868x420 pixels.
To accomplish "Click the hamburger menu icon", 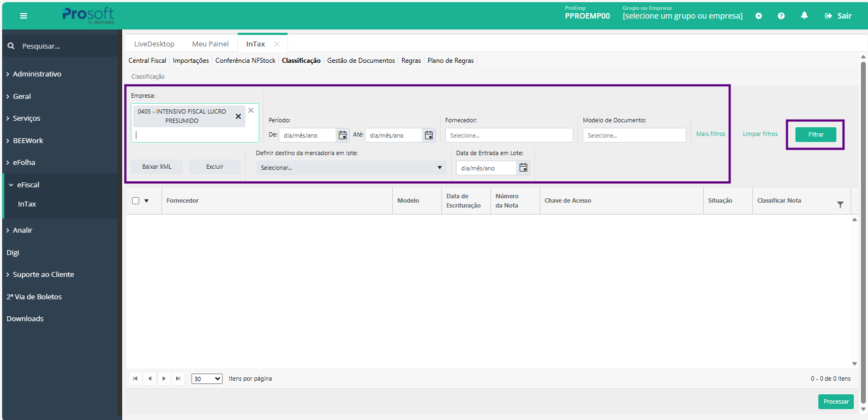I will pos(23,16).
